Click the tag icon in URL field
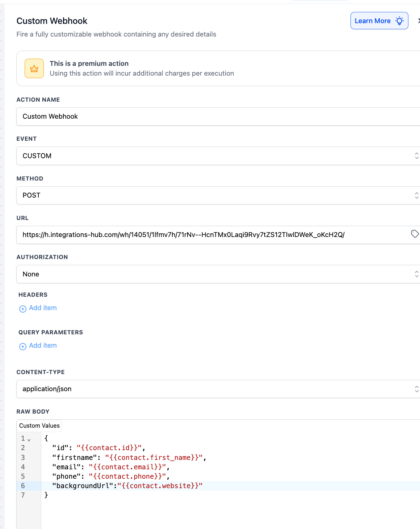This screenshot has width=420, height=529. click(415, 234)
